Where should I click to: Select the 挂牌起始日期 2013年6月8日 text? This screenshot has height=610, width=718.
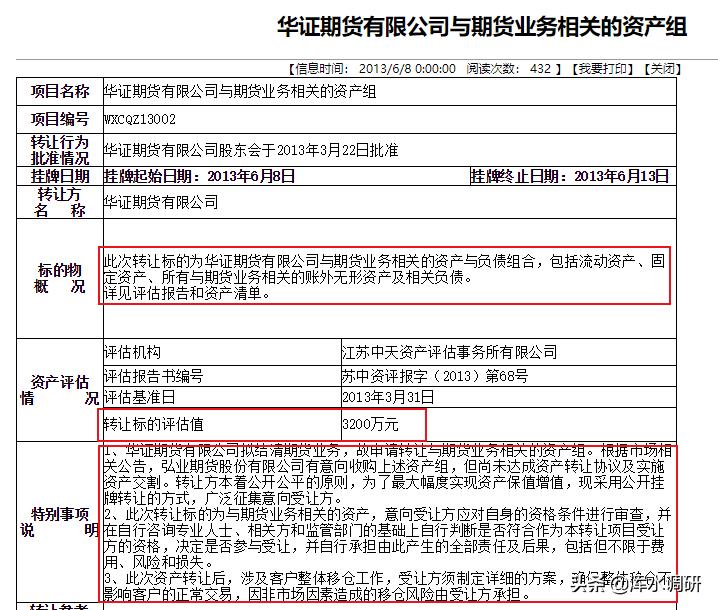[200, 176]
